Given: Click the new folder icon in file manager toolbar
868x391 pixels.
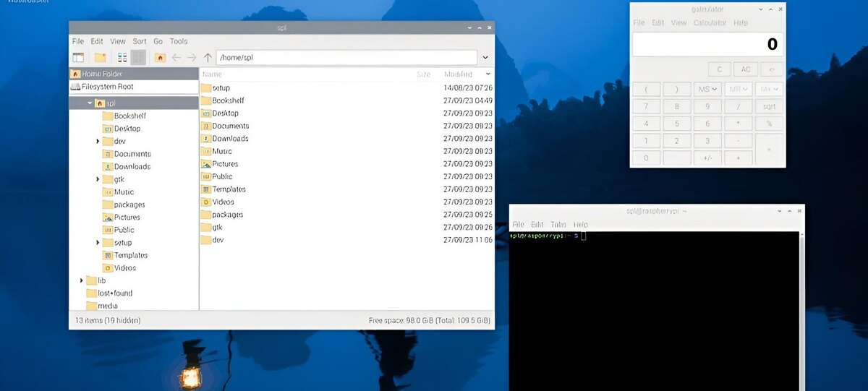Looking at the screenshot, I should pyautogui.click(x=101, y=58).
